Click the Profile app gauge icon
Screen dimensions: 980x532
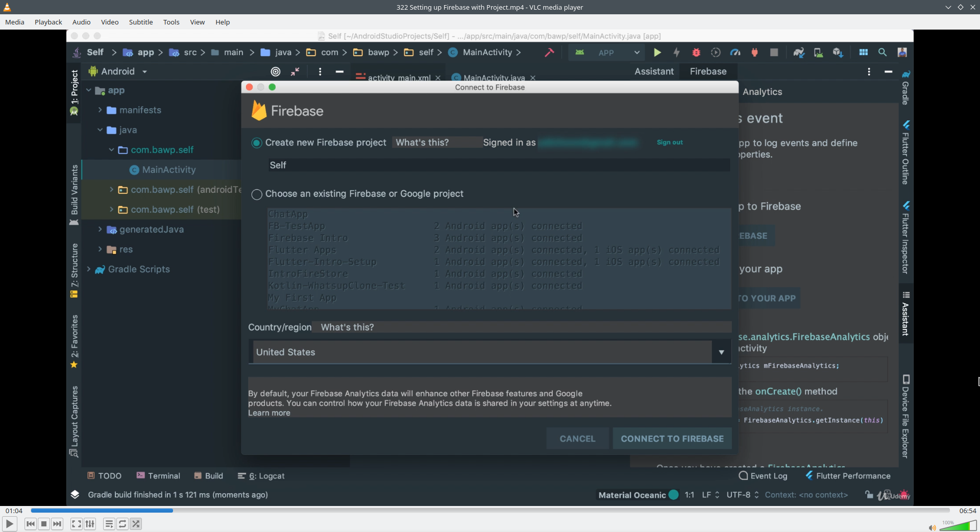pyautogui.click(x=735, y=53)
